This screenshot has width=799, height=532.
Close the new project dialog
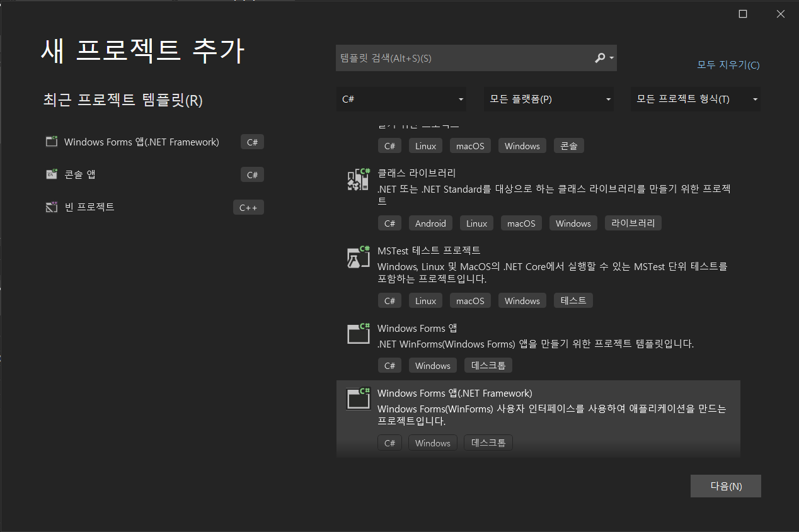[x=781, y=14]
